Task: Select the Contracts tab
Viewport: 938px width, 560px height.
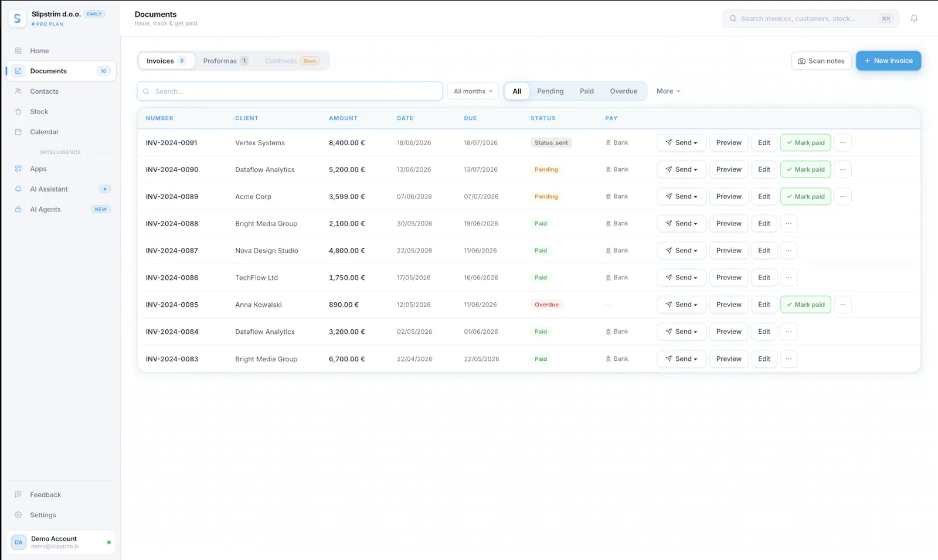Action: (x=292, y=61)
